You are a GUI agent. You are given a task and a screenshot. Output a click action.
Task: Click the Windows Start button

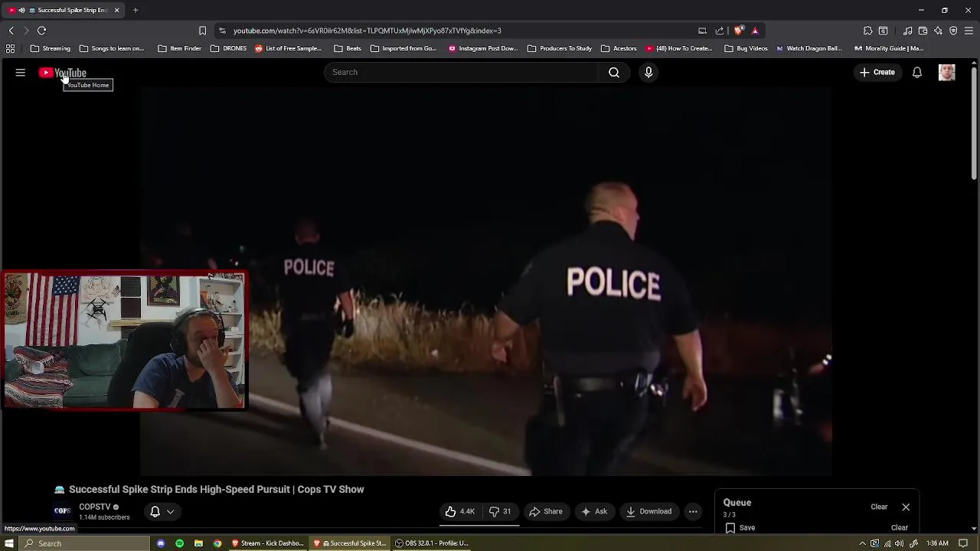pyautogui.click(x=9, y=543)
